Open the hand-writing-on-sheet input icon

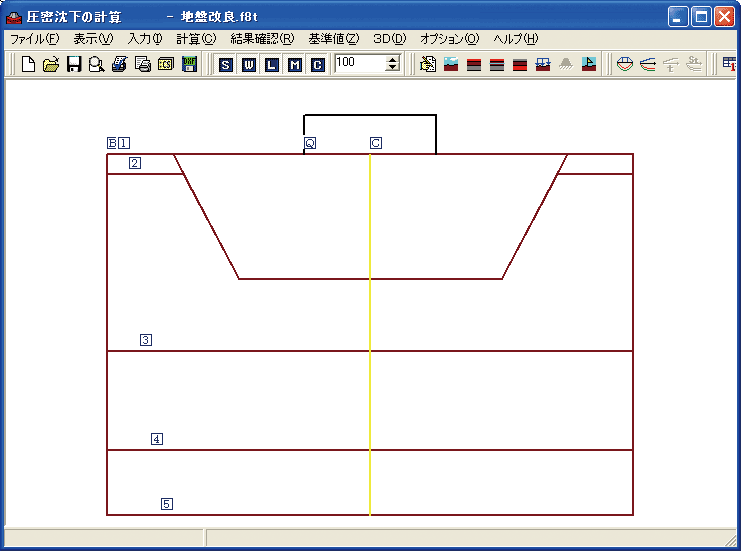[428, 64]
